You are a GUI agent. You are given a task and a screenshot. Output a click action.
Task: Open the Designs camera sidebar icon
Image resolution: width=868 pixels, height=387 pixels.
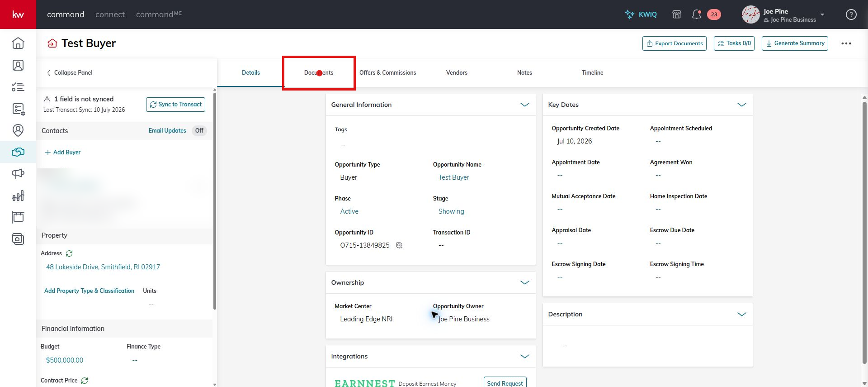(x=18, y=239)
